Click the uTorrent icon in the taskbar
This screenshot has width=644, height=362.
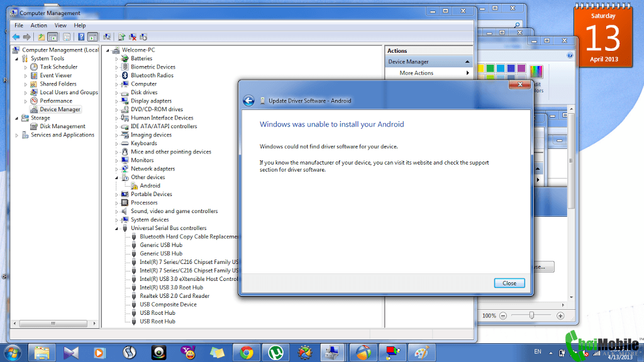(275, 353)
